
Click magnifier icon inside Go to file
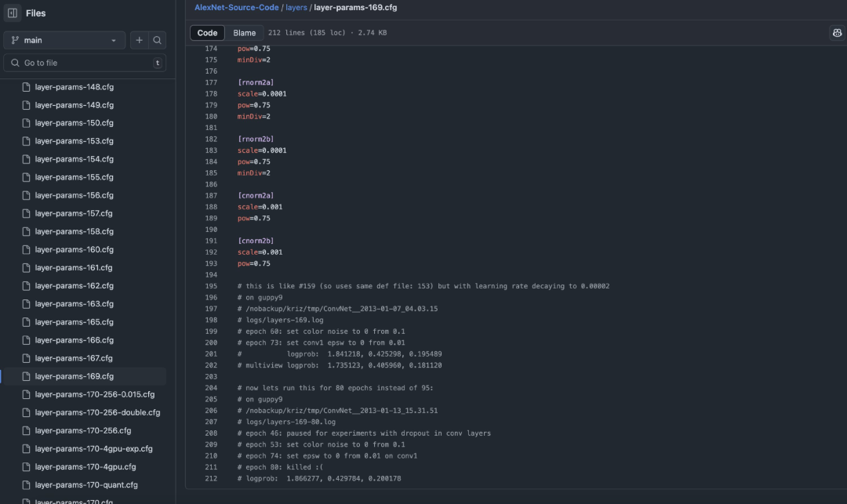tap(15, 63)
